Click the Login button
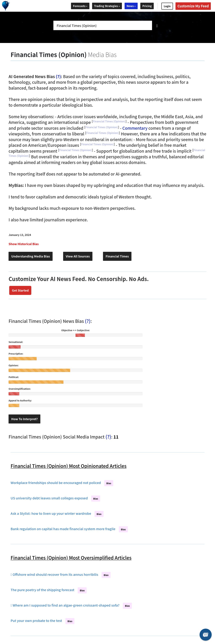Screen dimensions: 215x644 pos(167,6)
